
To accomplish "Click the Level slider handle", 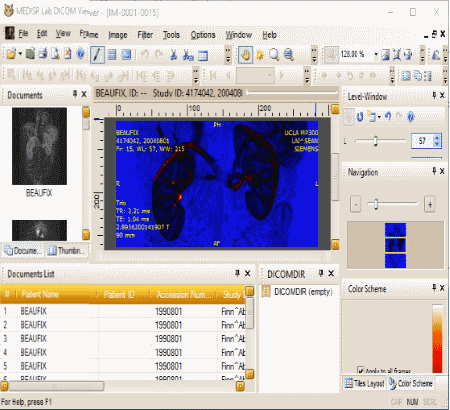I will [375, 141].
